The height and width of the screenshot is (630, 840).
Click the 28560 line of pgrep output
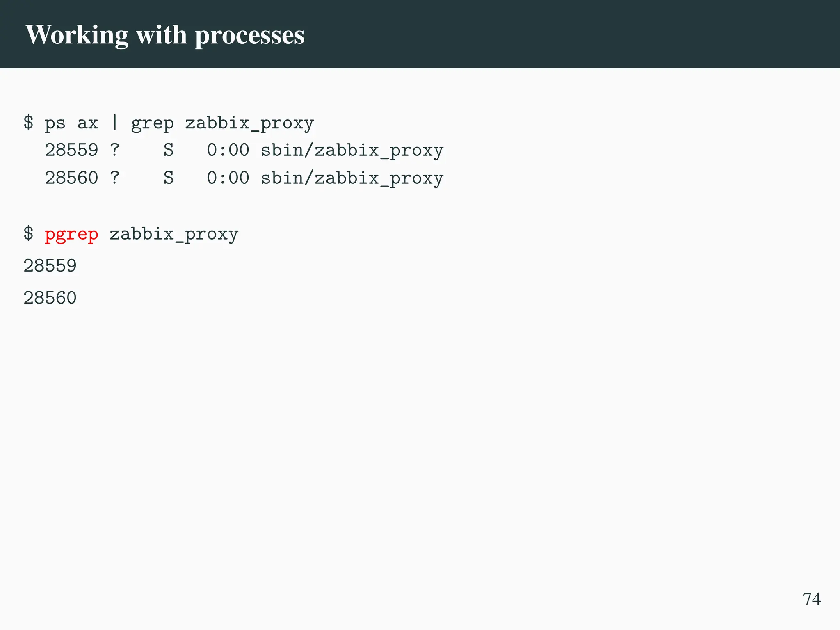pos(50,298)
